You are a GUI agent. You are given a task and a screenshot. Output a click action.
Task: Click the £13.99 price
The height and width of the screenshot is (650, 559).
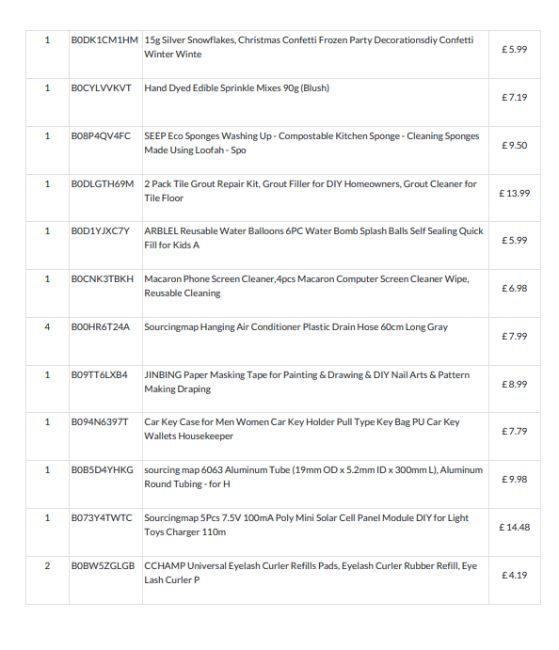point(514,194)
